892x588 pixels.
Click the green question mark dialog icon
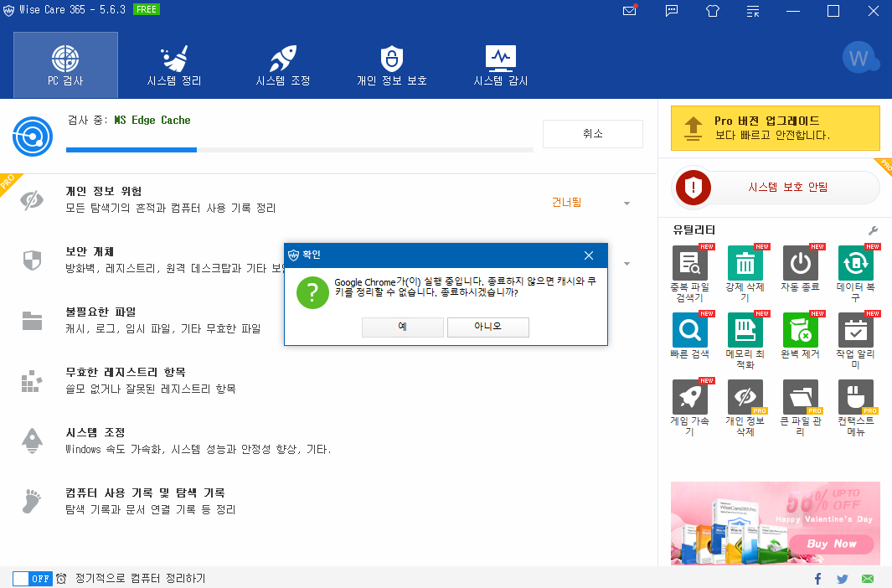[312, 293]
